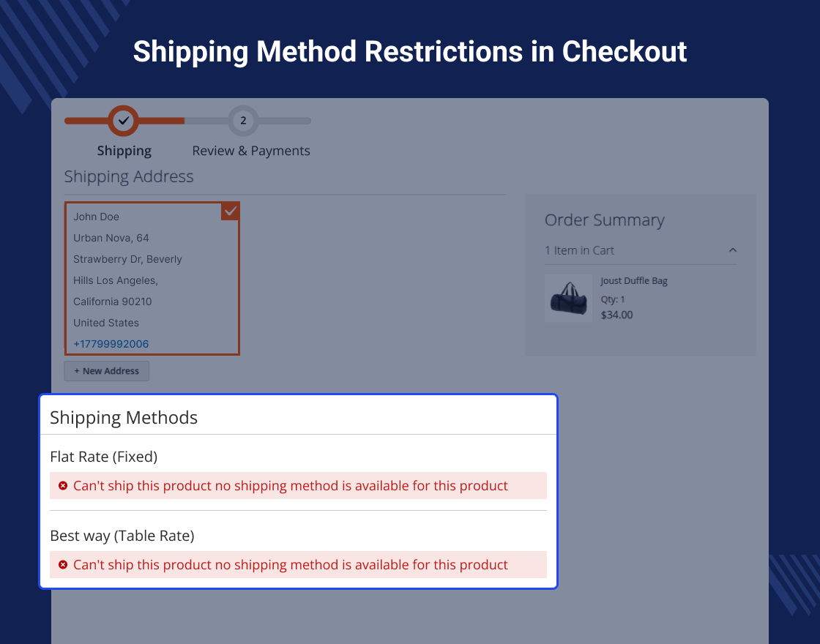Click the Joust Duffle Bag thumbnail
The width and height of the screenshot is (820, 644).
[x=568, y=298]
